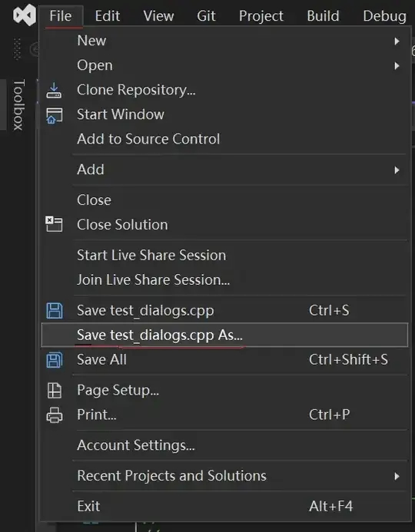Viewport: 415px width, 532px height.
Task: Click the Save test_dialogs.cpp floppy icon
Action: tap(55, 311)
